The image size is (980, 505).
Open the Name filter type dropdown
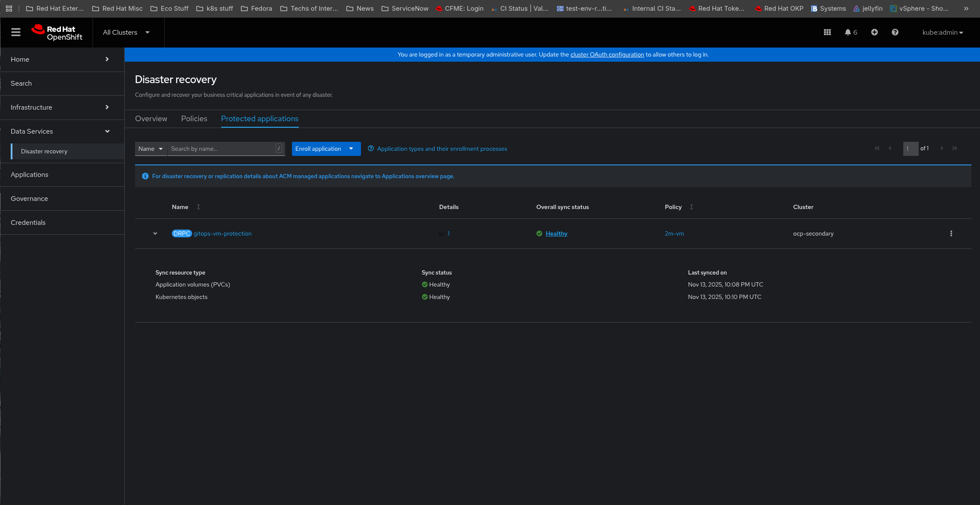(x=150, y=149)
